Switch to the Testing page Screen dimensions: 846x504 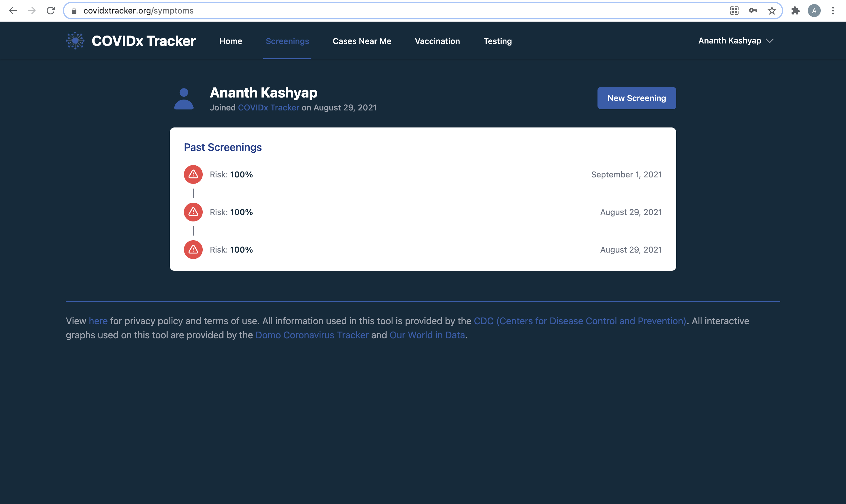497,41
